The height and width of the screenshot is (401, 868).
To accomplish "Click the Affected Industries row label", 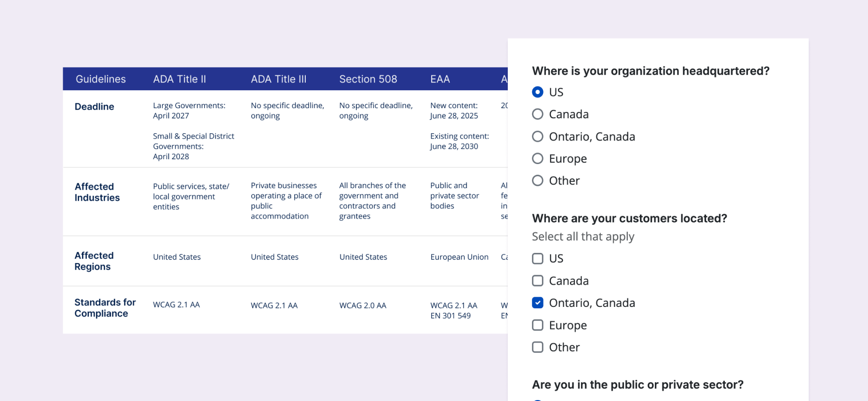I will tap(97, 192).
